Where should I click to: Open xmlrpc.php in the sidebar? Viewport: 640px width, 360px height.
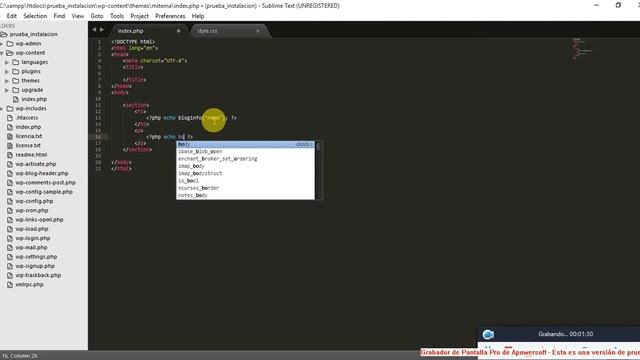pyautogui.click(x=29, y=285)
